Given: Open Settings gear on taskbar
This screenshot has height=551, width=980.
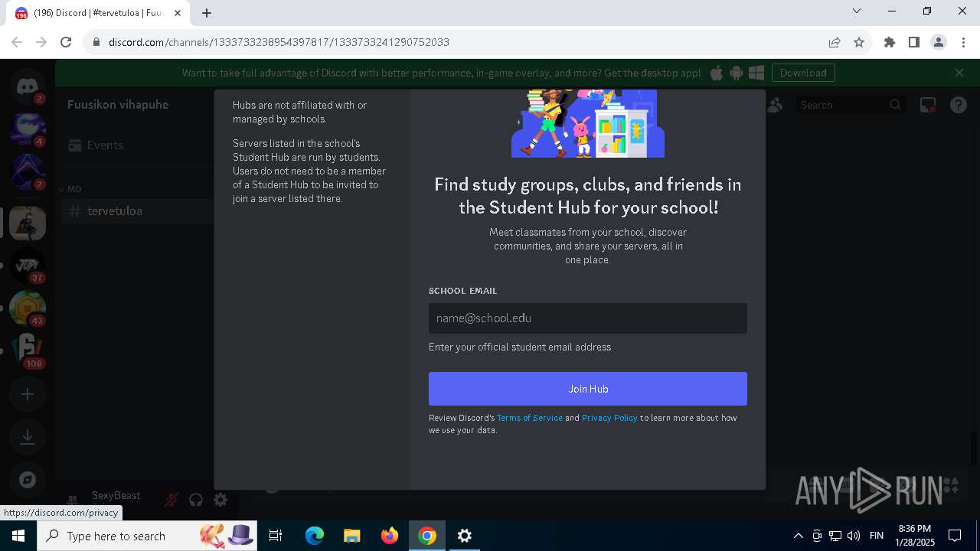Looking at the screenshot, I should pos(465,536).
